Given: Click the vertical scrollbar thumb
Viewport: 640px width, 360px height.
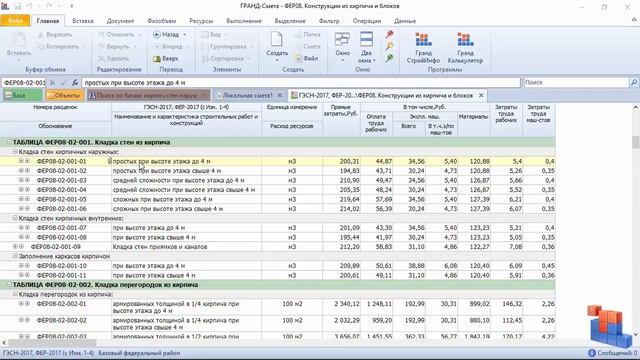Looking at the screenshot, I should pyautogui.click(x=635, y=142).
